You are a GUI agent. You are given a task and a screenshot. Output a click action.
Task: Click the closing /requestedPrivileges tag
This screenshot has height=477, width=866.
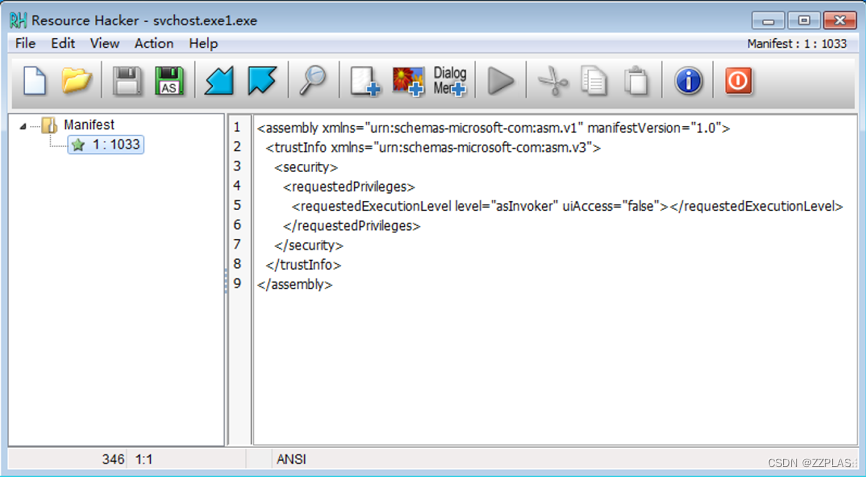point(352,226)
